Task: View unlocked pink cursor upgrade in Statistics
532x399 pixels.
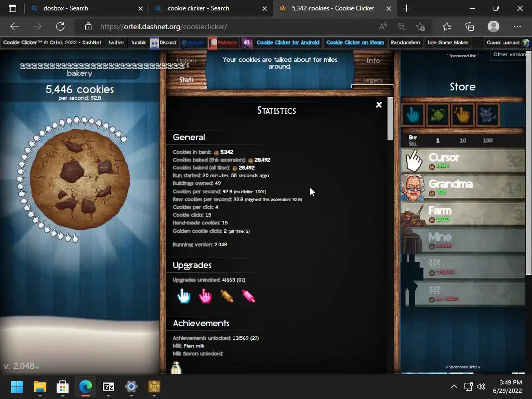Action: click(205, 296)
